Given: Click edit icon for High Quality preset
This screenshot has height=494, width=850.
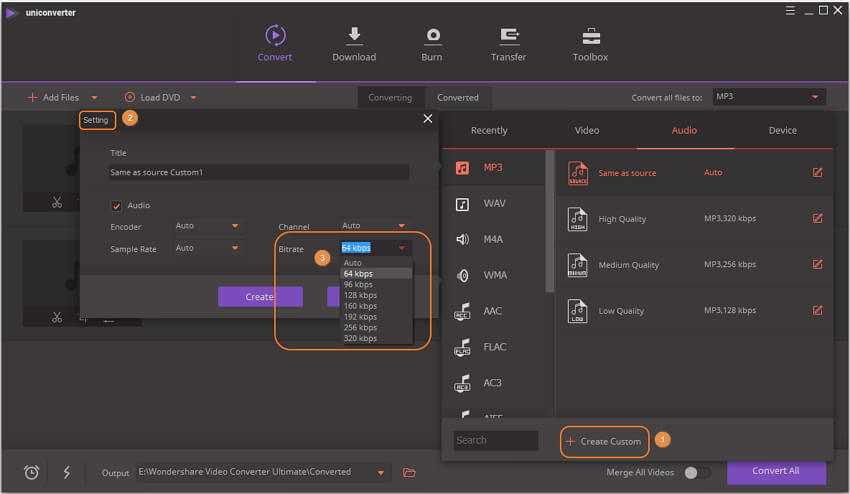Looking at the screenshot, I should 818,219.
